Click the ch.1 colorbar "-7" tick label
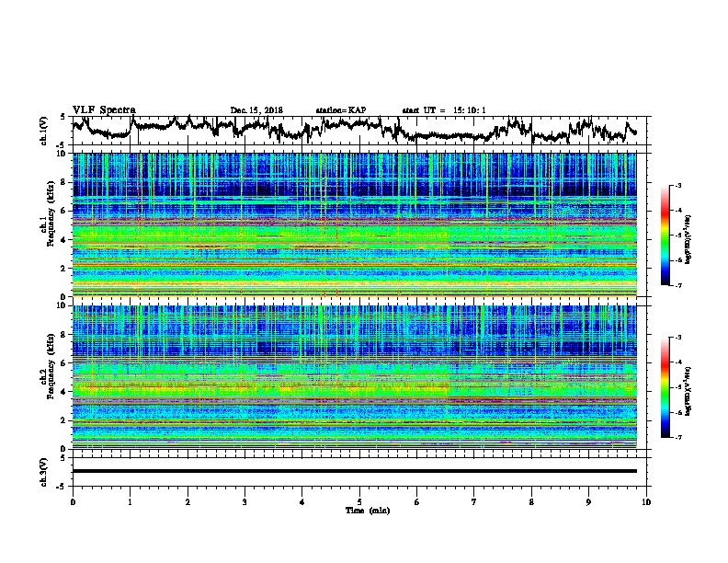728x563 pixels. point(677,285)
